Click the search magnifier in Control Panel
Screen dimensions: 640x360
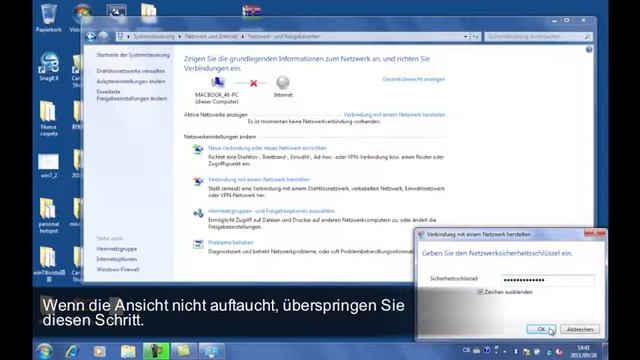587,37
